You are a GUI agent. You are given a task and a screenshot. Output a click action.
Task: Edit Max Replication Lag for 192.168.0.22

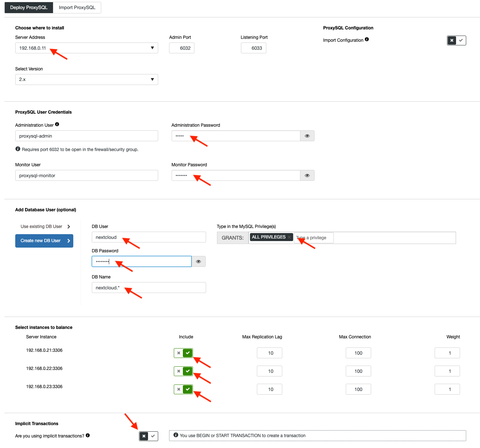click(x=270, y=371)
